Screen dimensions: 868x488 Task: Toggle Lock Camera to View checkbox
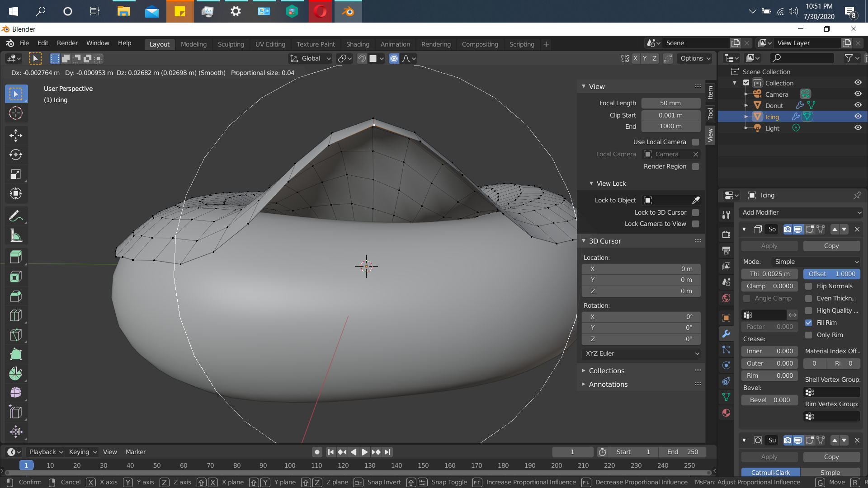coord(696,224)
